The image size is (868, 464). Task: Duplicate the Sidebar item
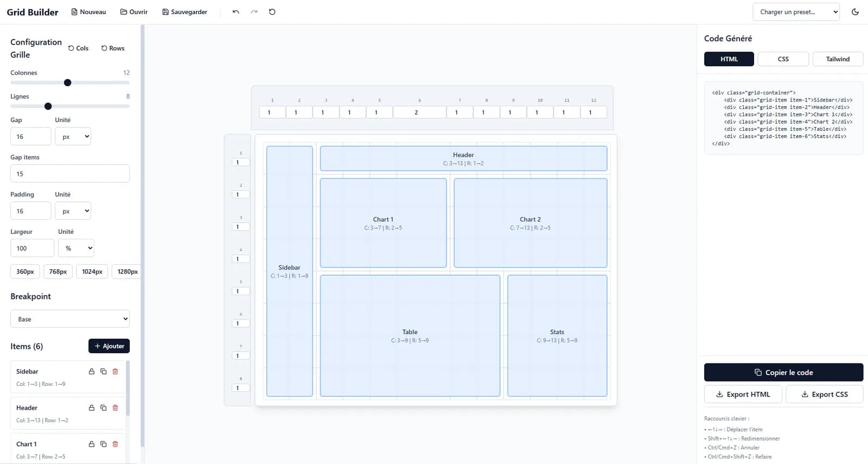[104, 372]
